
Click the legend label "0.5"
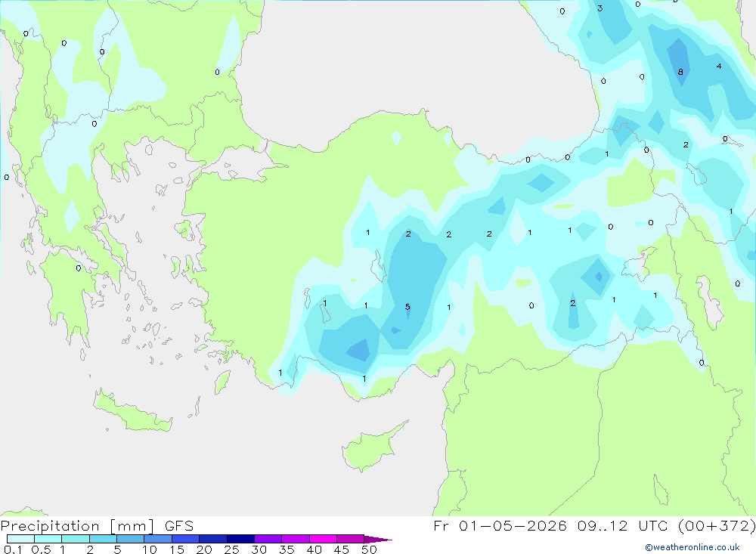coord(41,549)
